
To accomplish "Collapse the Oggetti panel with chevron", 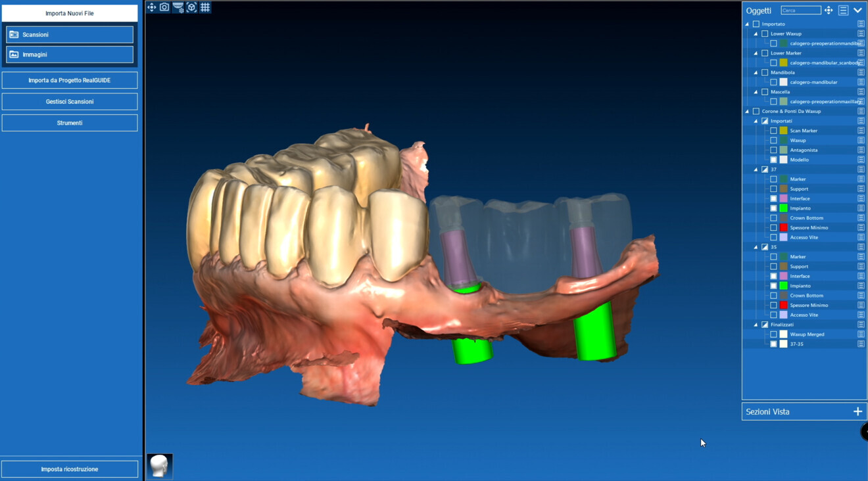I will tap(857, 11).
